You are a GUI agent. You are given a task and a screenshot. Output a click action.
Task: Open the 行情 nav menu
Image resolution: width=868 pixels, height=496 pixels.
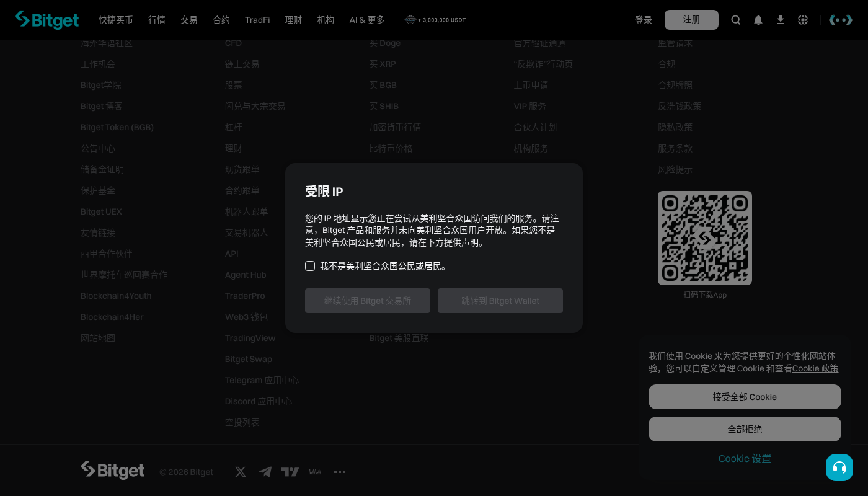pyautogui.click(x=157, y=20)
